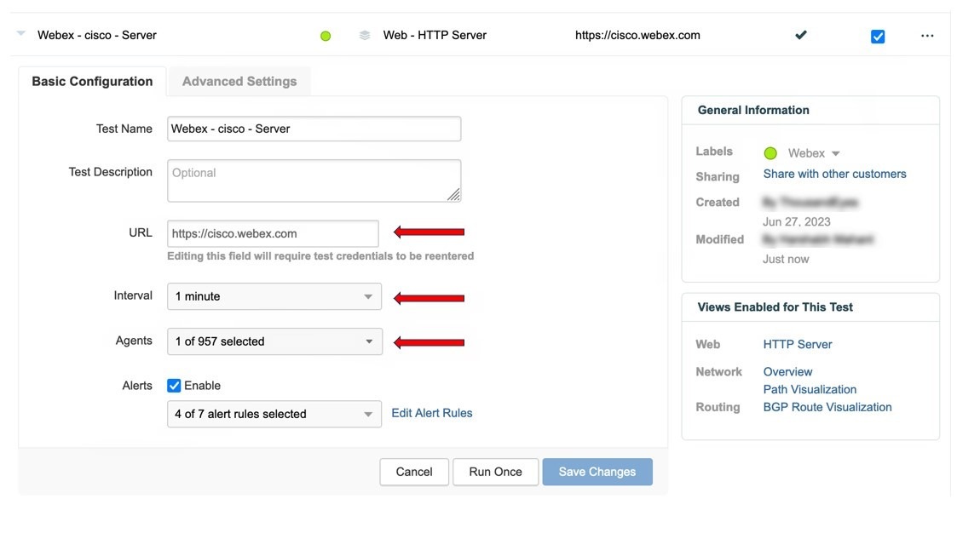The height and width of the screenshot is (556, 980).
Task: Click Share with other customers link
Action: pyautogui.click(x=834, y=174)
